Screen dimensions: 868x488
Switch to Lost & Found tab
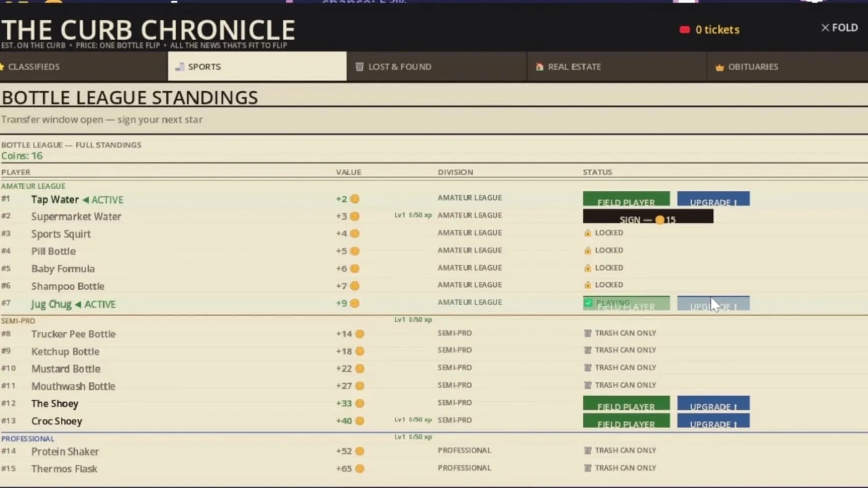(x=436, y=66)
